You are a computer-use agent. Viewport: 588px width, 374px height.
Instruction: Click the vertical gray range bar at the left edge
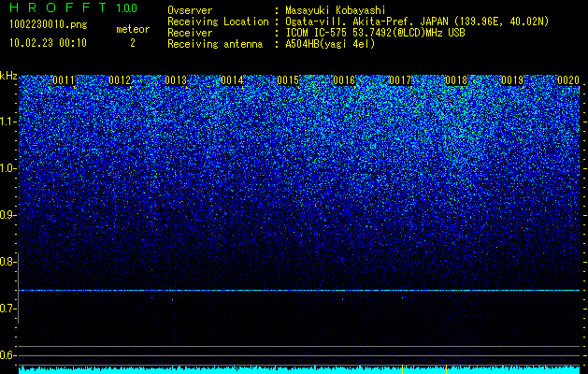18,288
